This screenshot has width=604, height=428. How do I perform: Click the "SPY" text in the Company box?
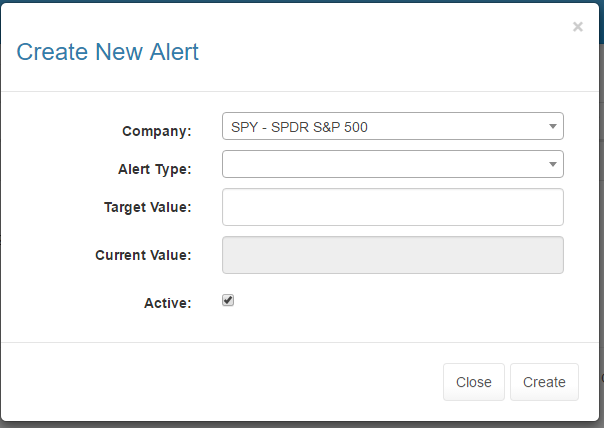(x=244, y=127)
